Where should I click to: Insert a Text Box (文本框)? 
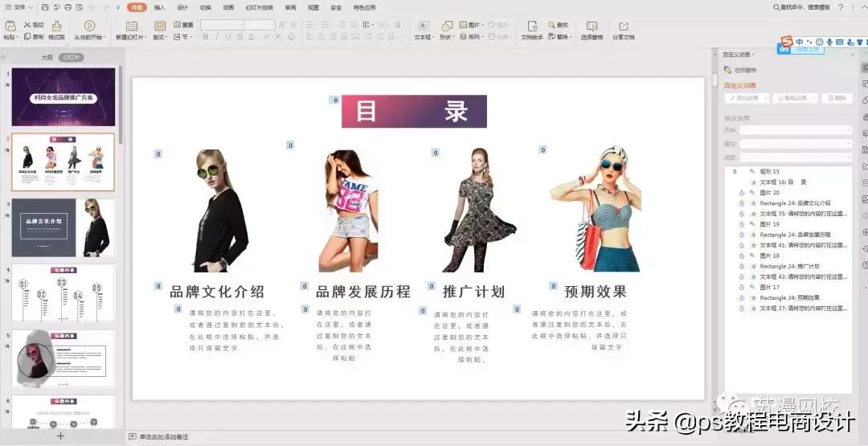coord(424,31)
